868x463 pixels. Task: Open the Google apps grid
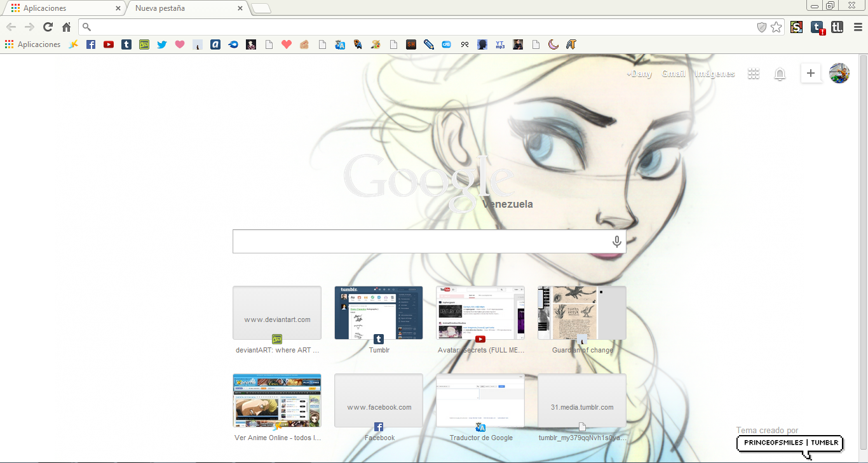[x=754, y=74]
